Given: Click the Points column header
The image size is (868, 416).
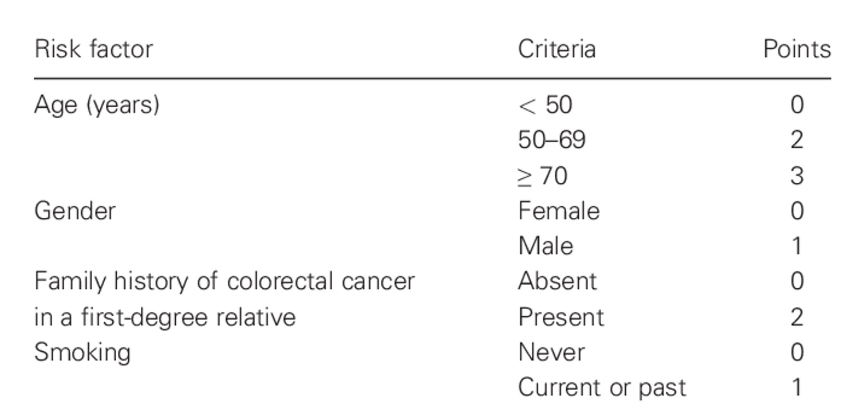Looking at the screenshot, I should (x=796, y=50).
